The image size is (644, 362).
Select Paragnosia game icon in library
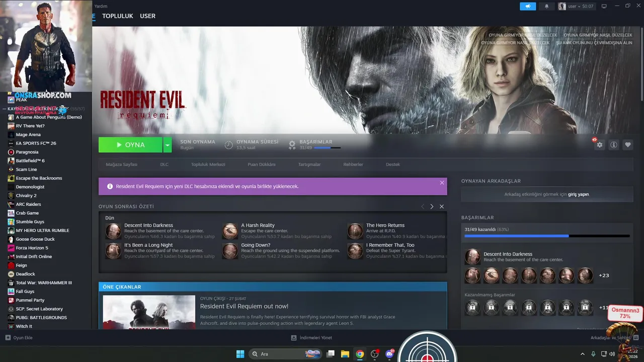click(11, 152)
